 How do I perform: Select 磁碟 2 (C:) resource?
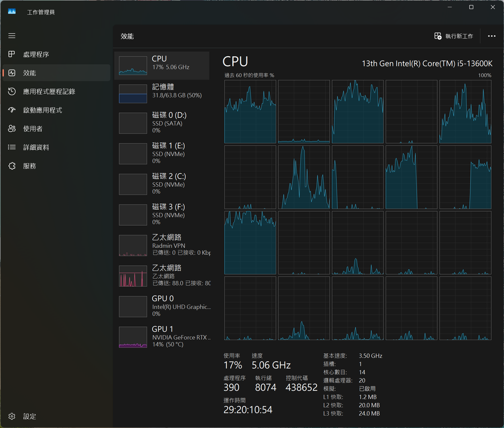click(x=162, y=184)
